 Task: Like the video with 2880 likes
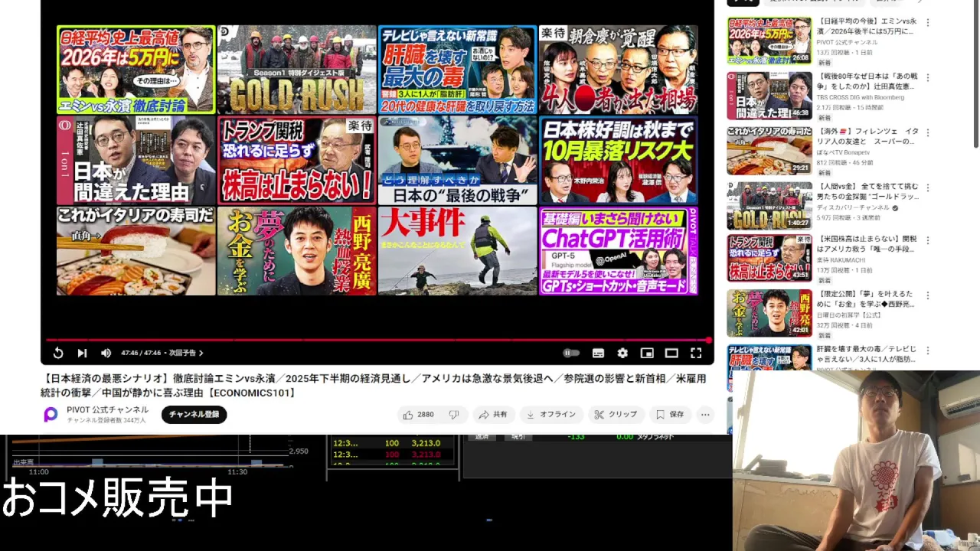click(419, 415)
